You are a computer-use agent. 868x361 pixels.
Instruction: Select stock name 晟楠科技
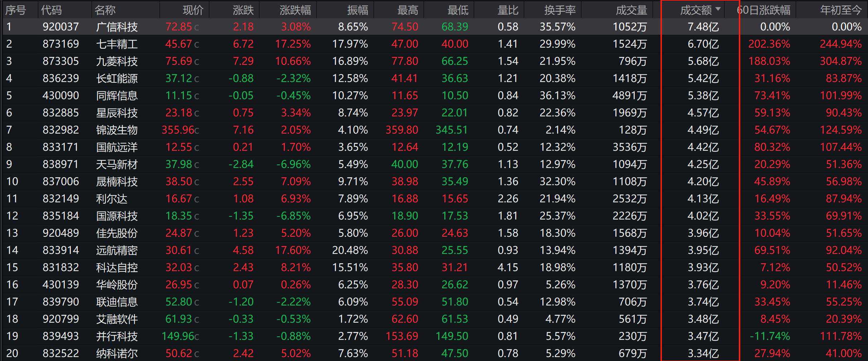pos(117,182)
